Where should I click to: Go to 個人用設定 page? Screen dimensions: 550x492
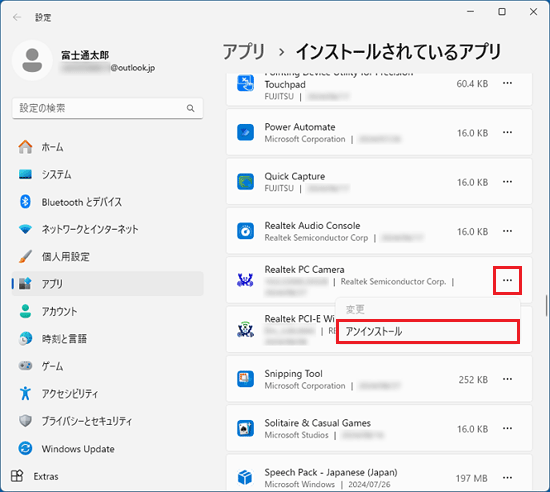108,257
